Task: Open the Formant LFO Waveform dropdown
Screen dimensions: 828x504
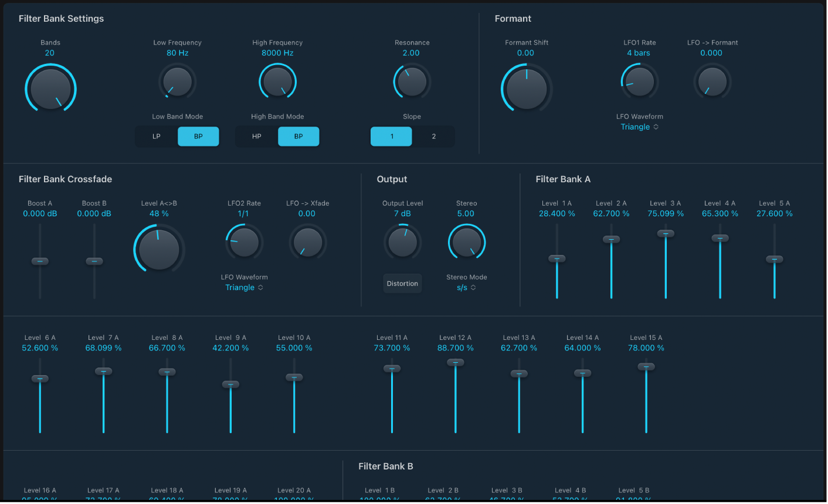Action: [x=639, y=127]
